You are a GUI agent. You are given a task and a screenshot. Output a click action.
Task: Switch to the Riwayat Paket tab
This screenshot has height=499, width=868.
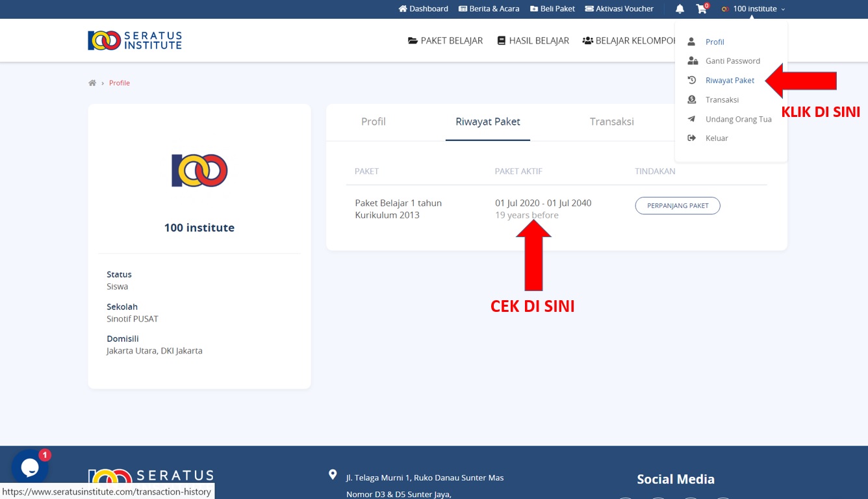coord(488,122)
